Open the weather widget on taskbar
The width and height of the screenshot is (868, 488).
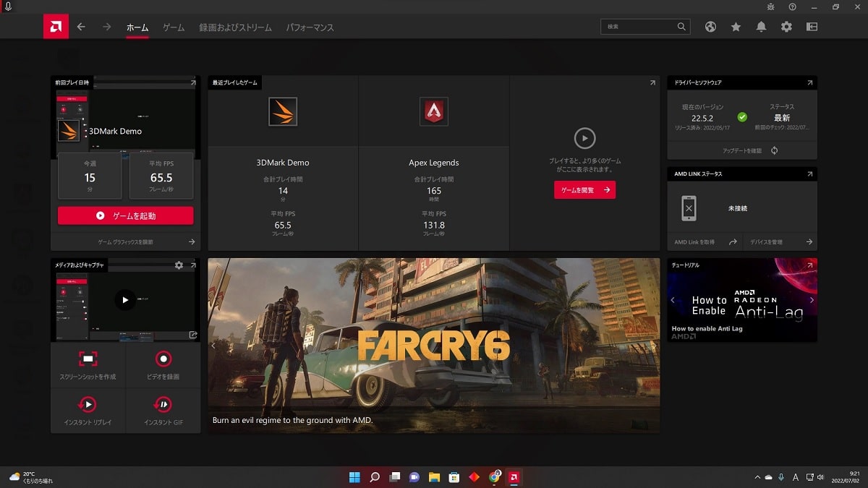(30, 477)
